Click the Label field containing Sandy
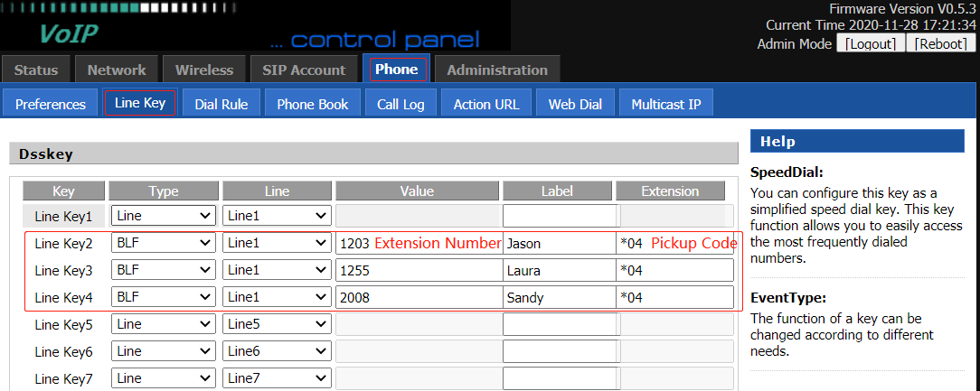The width and height of the screenshot is (980, 391). [x=559, y=297]
